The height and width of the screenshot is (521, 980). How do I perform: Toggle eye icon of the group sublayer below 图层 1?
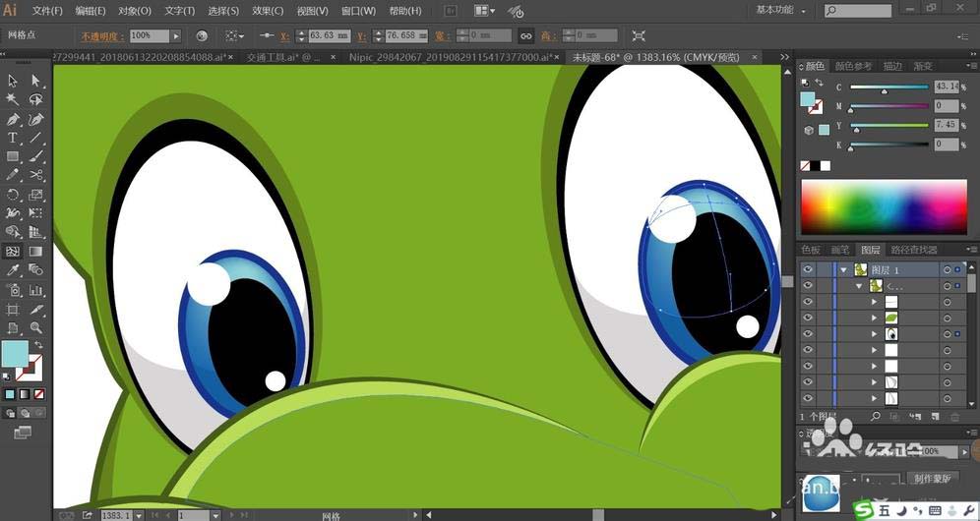tap(808, 285)
